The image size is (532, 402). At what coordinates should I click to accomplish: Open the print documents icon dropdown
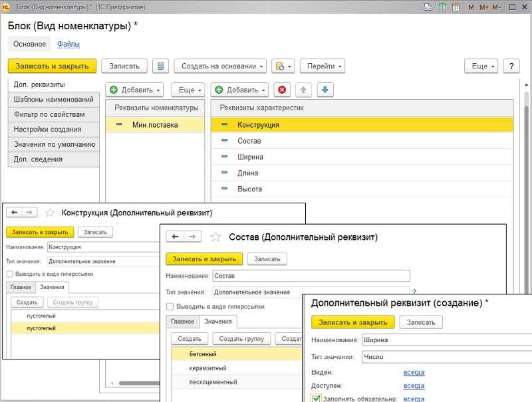point(283,66)
